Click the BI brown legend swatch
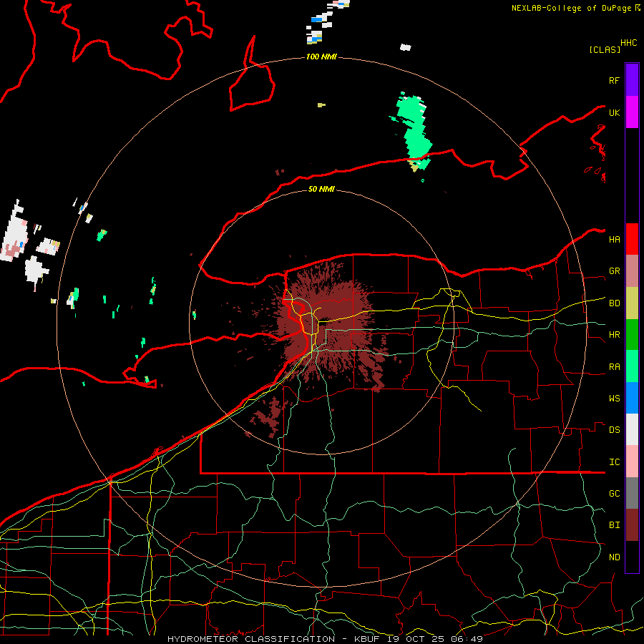Viewport: 644px width, 644px height. (632, 525)
